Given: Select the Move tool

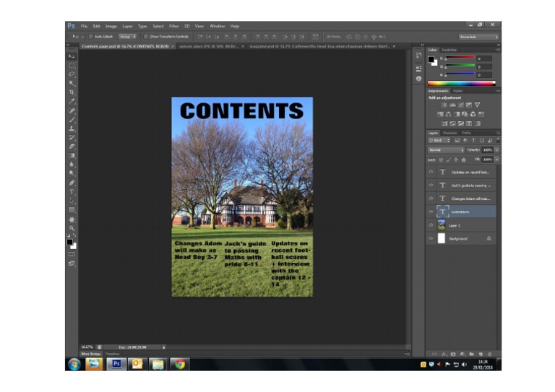Looking at the screenshot, I should pyautogui.click(x=72, y=56).
